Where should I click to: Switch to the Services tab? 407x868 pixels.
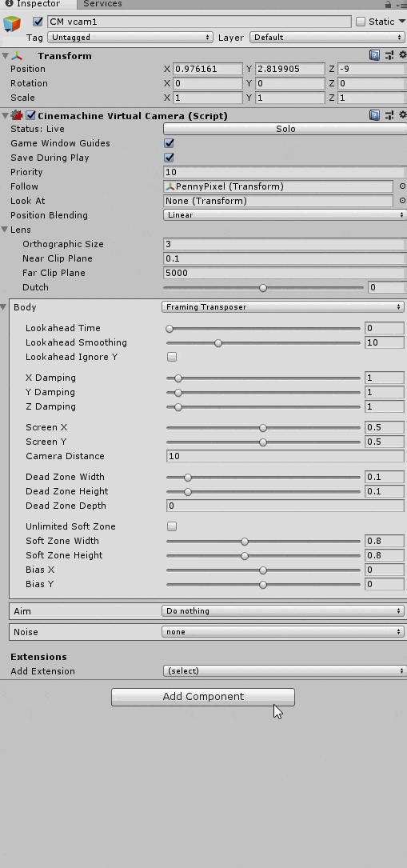[x=102, y=4]
